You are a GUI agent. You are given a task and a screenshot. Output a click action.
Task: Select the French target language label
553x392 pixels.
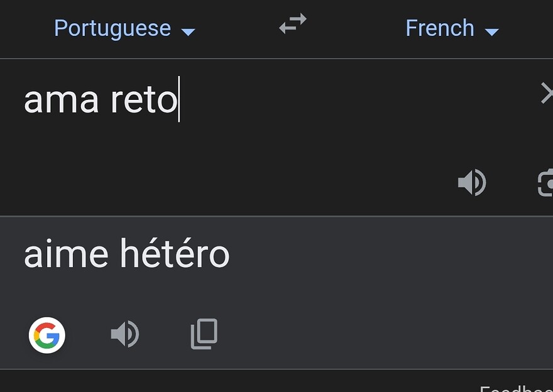click(x=440, y=28)
